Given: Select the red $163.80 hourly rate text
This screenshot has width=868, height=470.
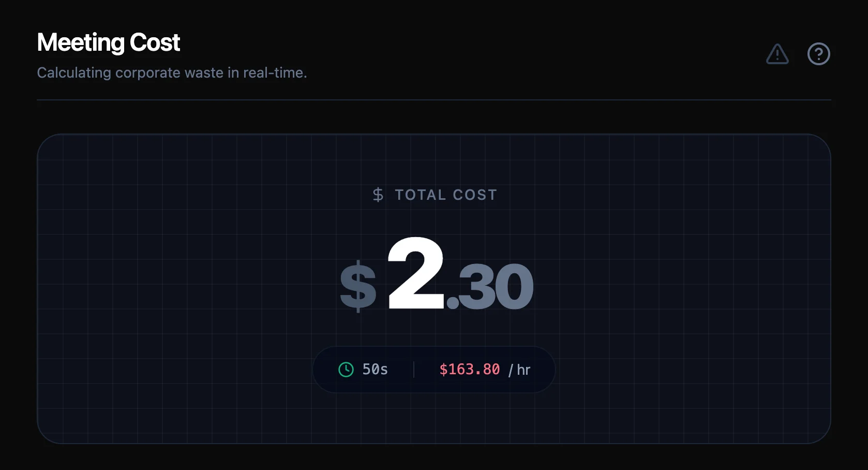Looking at the screenshot, I should pos(469,369).
